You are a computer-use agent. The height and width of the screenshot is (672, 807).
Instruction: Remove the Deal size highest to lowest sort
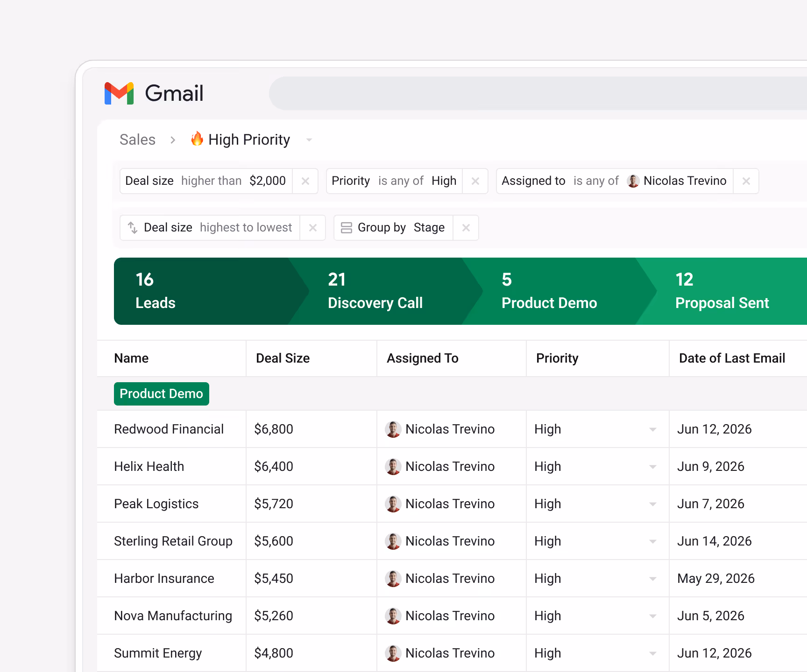313,228
